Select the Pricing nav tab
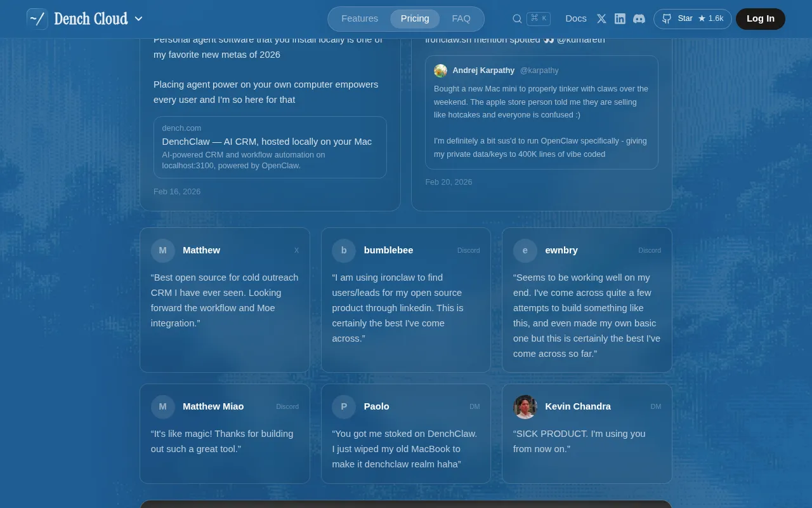The image size is (812, 508). [415, 18]
